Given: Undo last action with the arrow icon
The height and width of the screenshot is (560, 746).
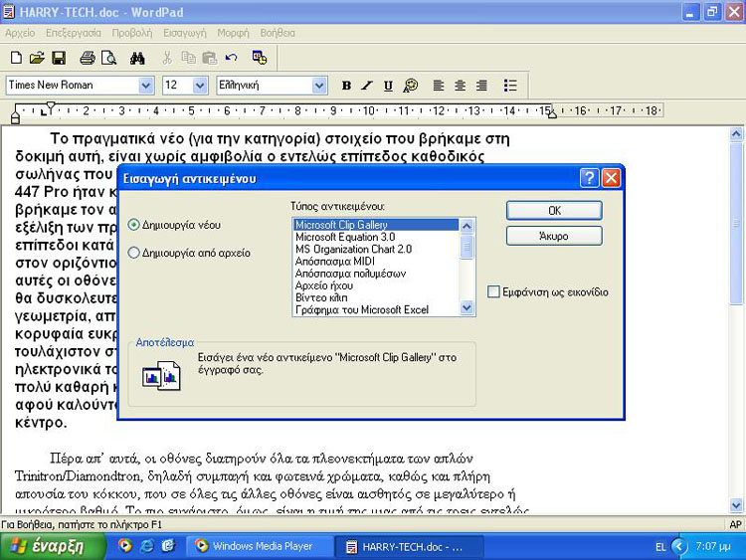Looking at the screenshot, I should [x=231, y=58].
